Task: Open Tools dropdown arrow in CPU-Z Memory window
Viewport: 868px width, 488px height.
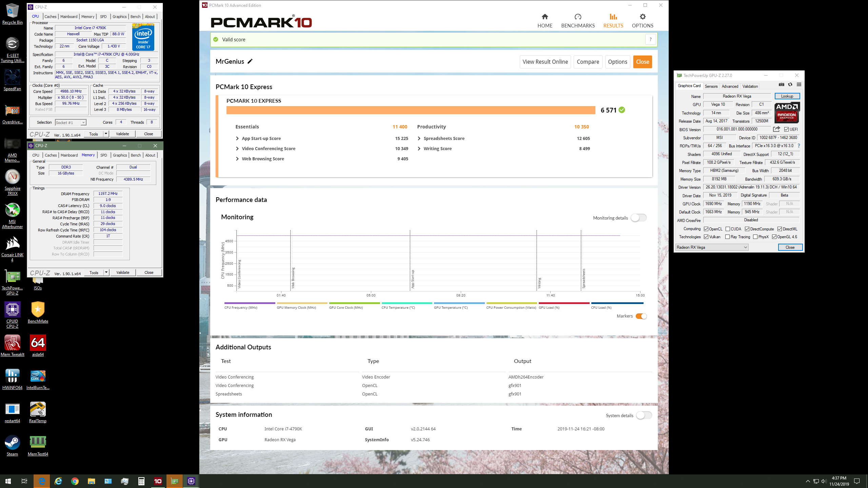Action: coord(106,272)
